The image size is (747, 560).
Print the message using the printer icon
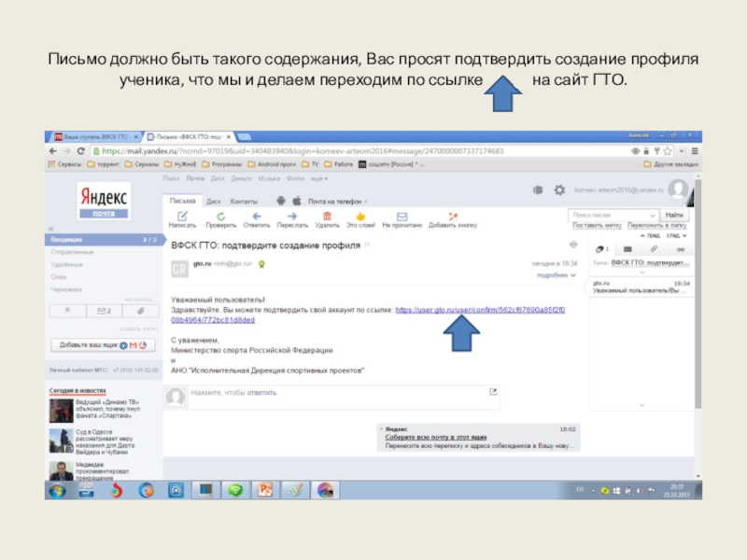pos(573,244)
